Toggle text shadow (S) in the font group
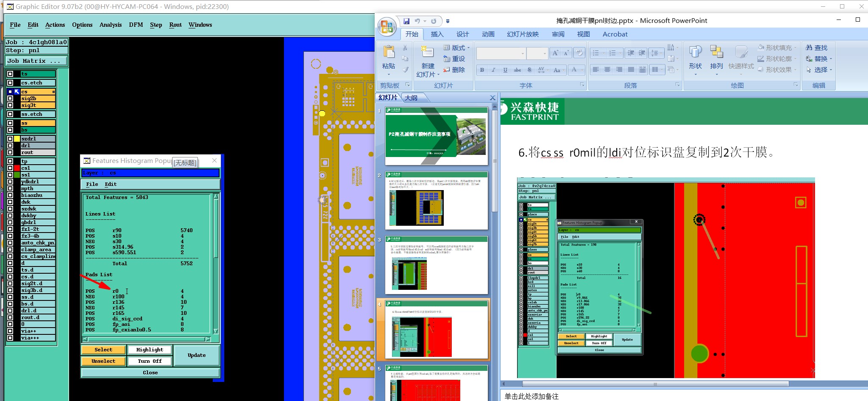 529,70
